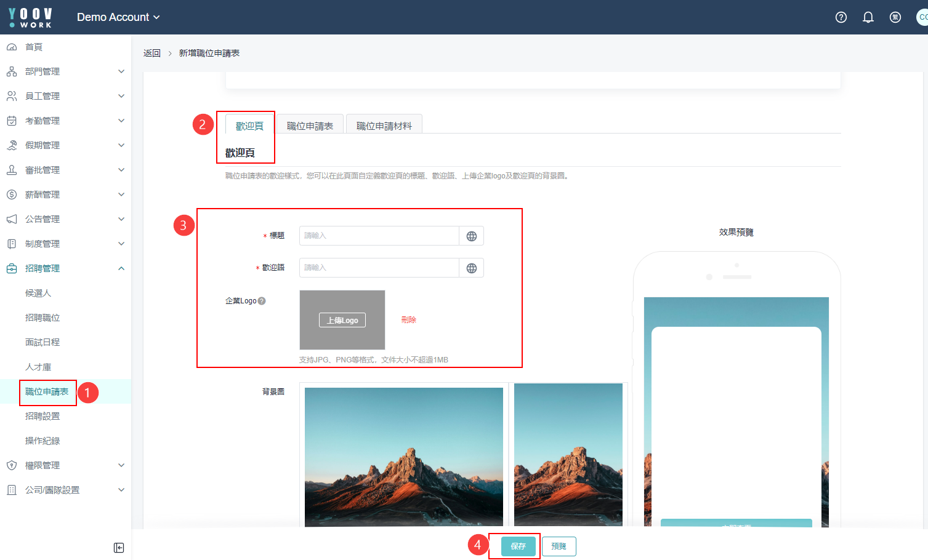Click the globe icon beside 歡迎語 field
The width and height of the screenshot is (928, 560).
pos(471,268)
